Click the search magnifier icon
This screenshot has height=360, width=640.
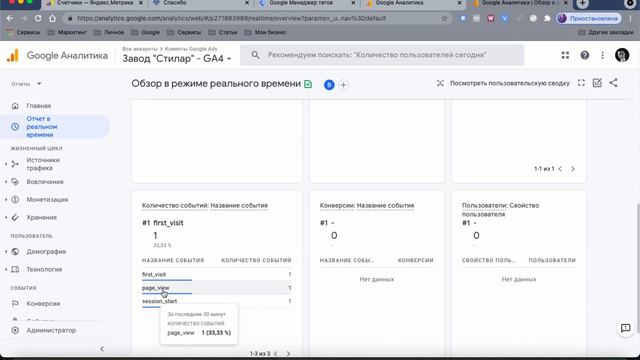[x=255, y=55]
